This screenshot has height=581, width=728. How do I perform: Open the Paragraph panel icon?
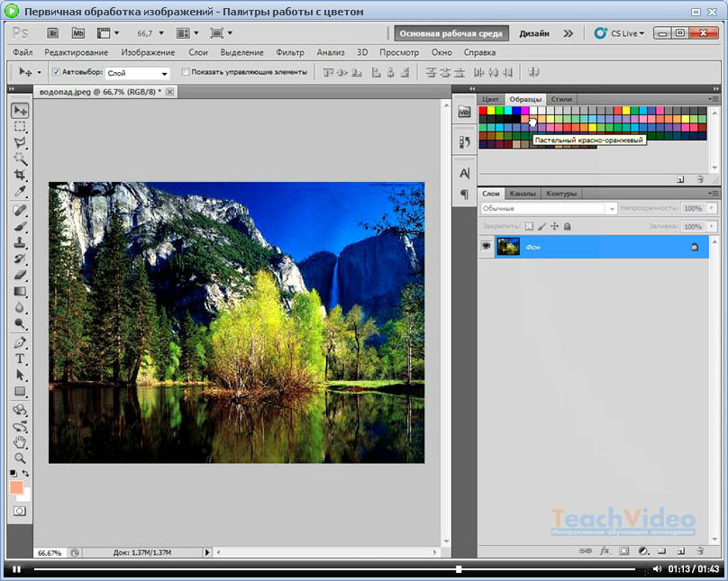coord(464,194)
